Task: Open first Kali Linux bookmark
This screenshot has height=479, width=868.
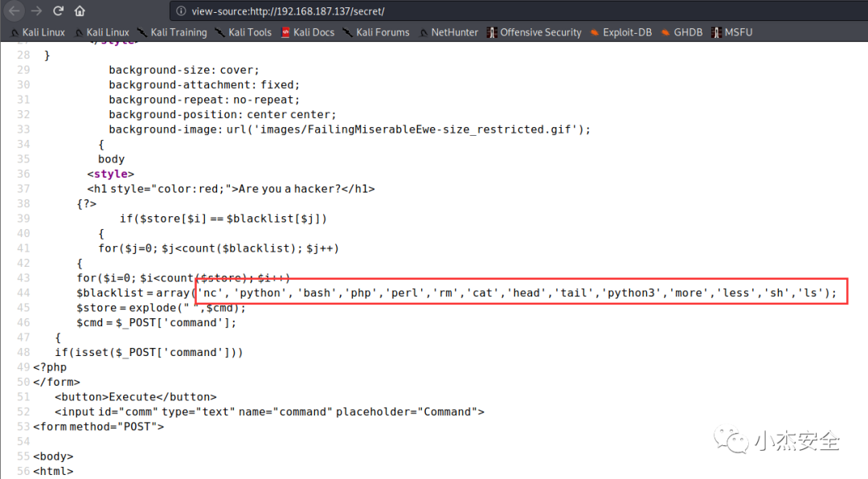Action: [38, 32]
